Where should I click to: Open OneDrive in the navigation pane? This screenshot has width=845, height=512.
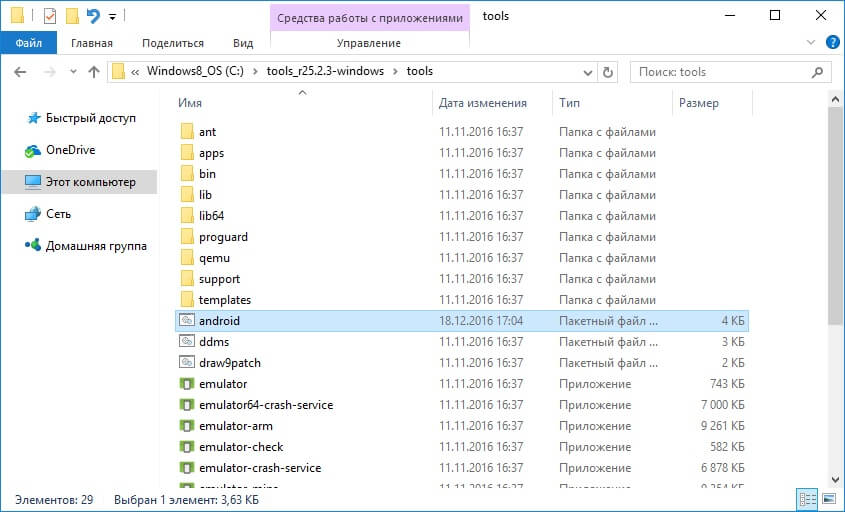click(x=71, y=150)
